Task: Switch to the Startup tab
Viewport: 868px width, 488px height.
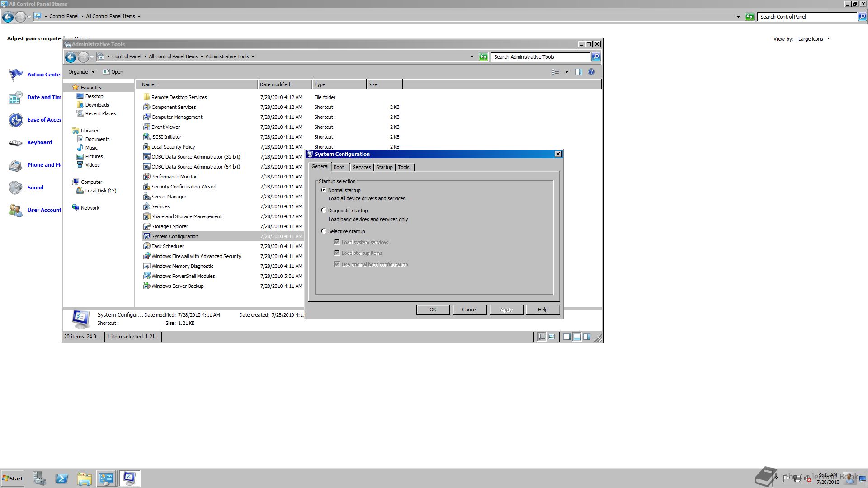Action: (384, 167)
